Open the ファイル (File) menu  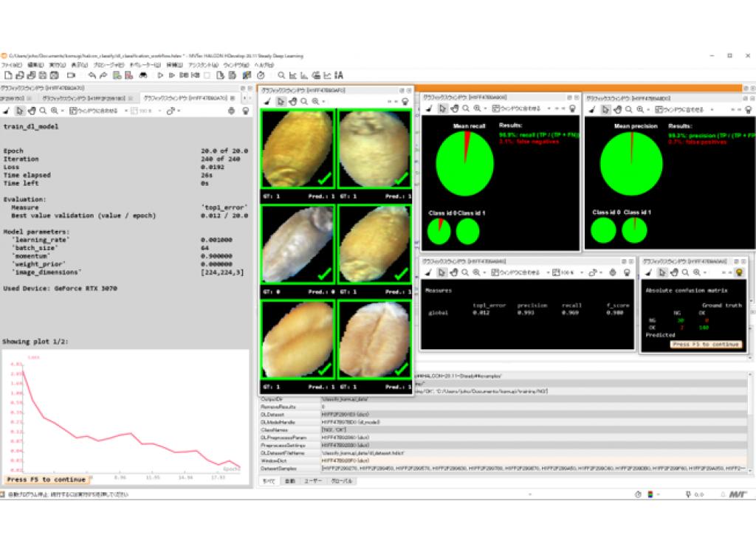click(10, 65)
